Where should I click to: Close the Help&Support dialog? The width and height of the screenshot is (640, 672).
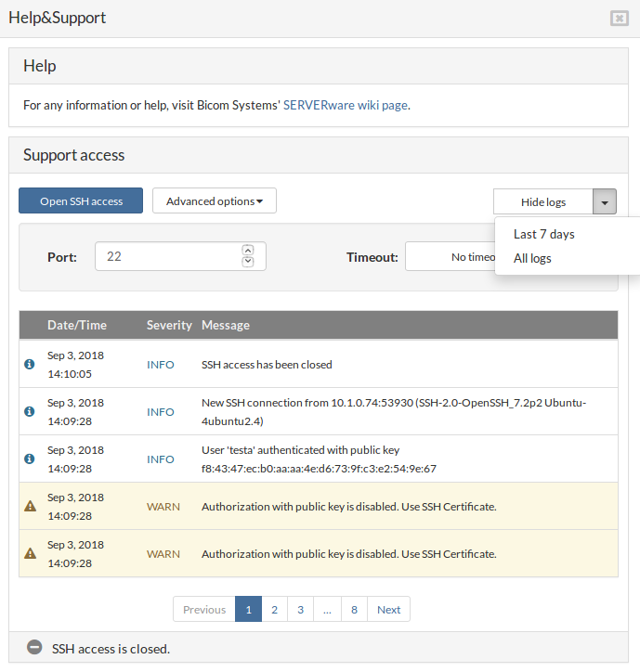click(619, 18)
